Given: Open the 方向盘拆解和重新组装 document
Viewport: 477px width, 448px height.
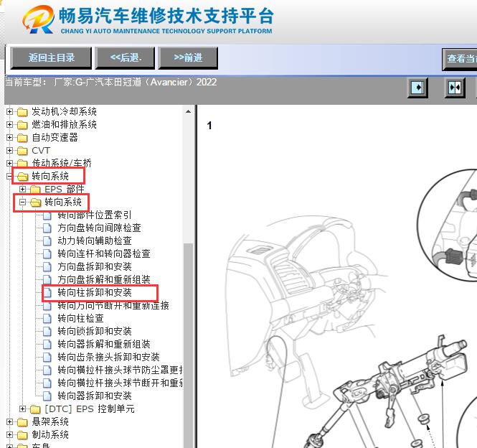Looking at the screenshot, I should tap(104, 279).
